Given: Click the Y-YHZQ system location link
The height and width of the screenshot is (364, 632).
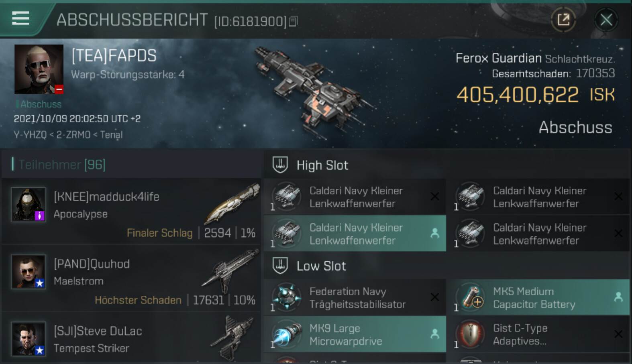Looking at the screenshot, I should click(x=30, y=135).
